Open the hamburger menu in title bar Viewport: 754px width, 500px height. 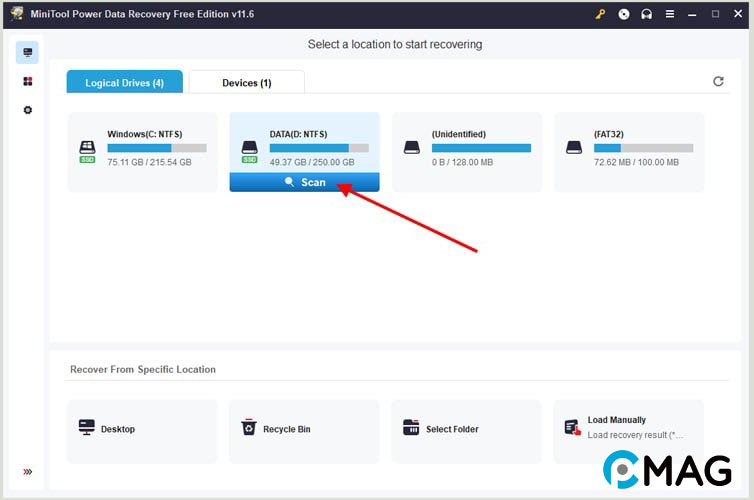[670, 14]
